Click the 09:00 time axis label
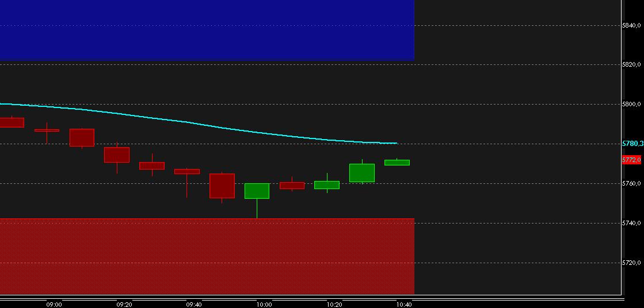 click(54, 305)
